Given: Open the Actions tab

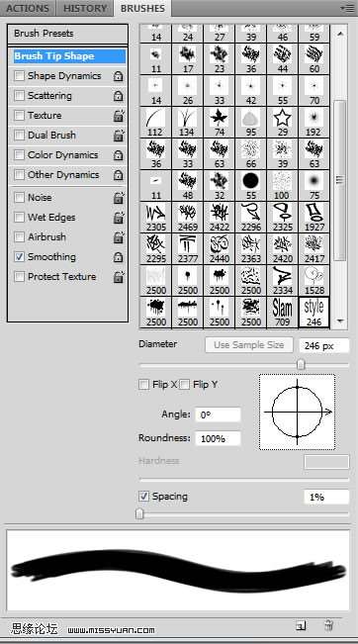Looking at the screenshot, I should click(28, 8).
